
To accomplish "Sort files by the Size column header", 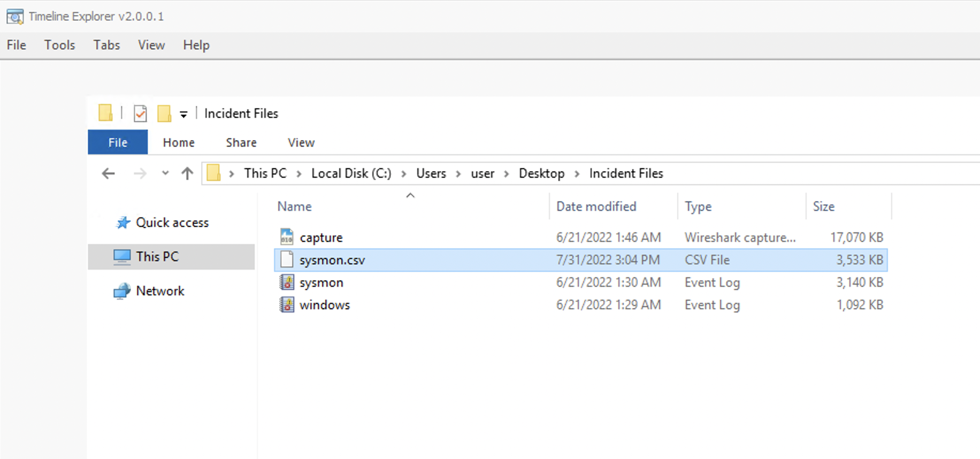I will [x=823, y=206].
